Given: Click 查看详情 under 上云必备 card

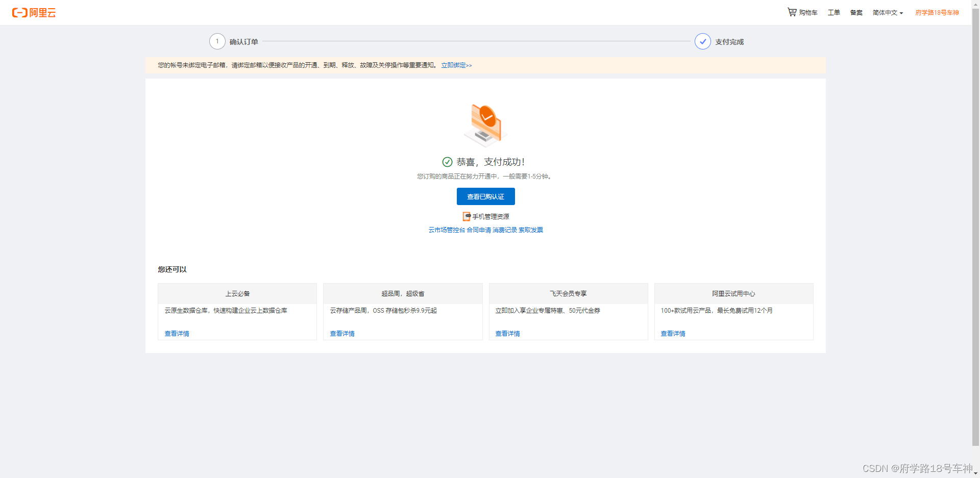Looking at the screenshot, I should pyautogui.click(x=176, y=334).
